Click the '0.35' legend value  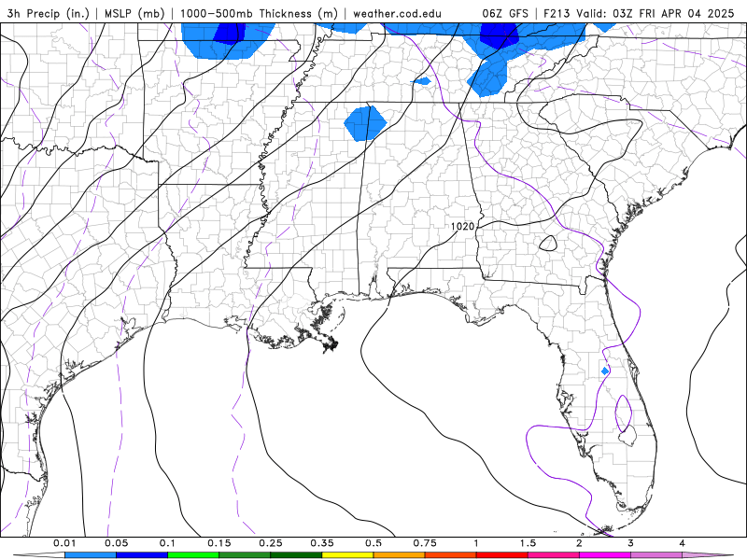pyautogui.click(x=322, y=543)
